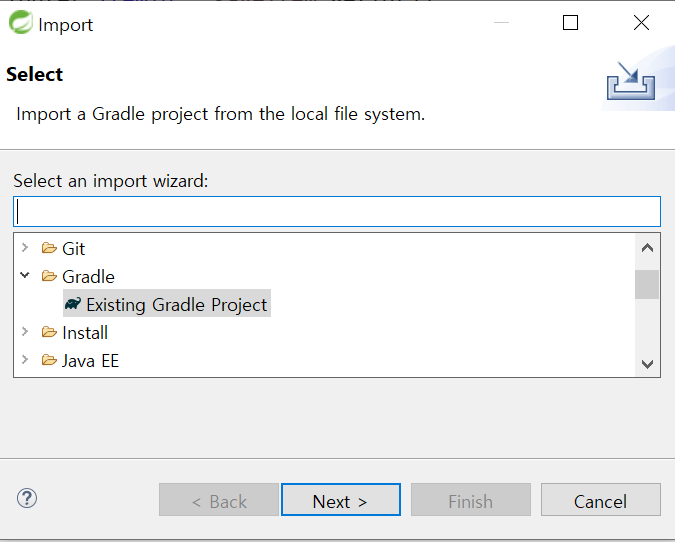Click the Java EE folder icon
Screen dimensions: 675x542
click(49, 361)
